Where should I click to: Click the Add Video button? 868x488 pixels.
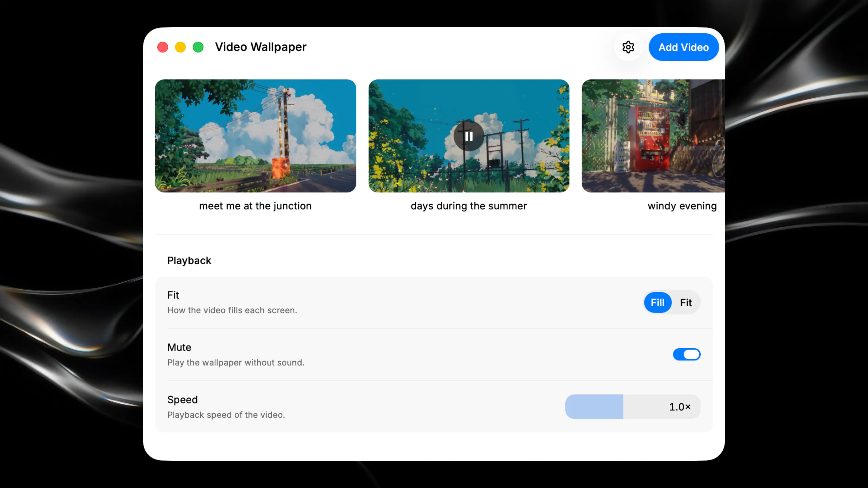click(684, 47)
